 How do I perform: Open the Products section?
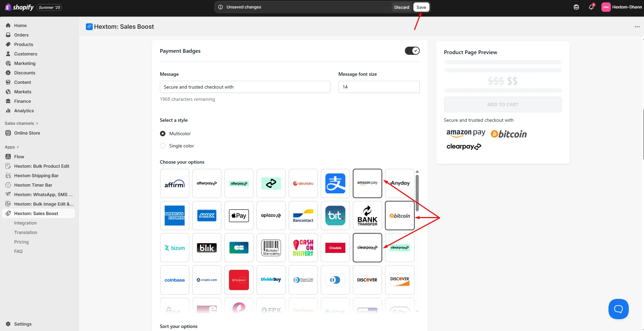[24, 44]
